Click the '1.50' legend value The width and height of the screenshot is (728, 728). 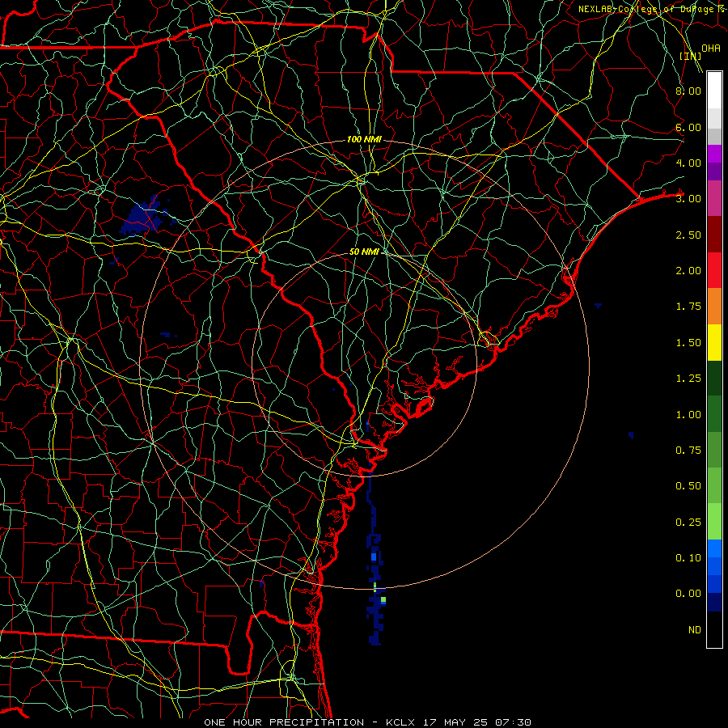point(688,343)
